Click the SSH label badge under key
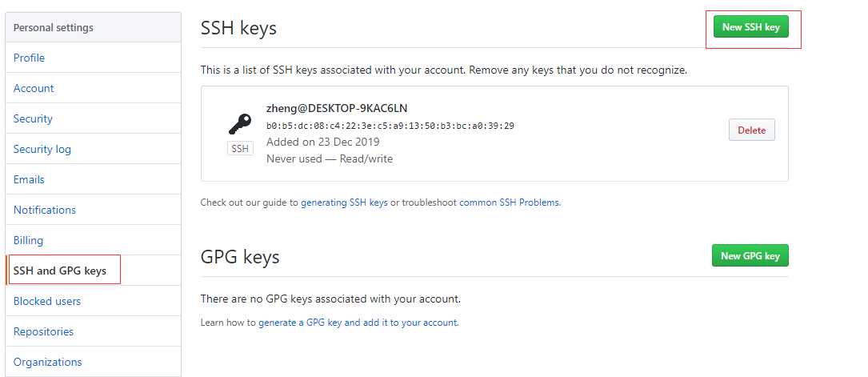868x377 pixels. tap(240, 148)
